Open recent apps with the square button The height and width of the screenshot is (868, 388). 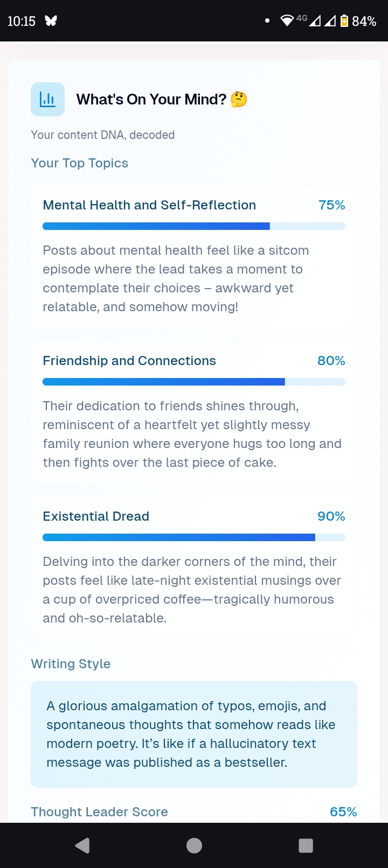pyautogui.click(x=306, y=845)
